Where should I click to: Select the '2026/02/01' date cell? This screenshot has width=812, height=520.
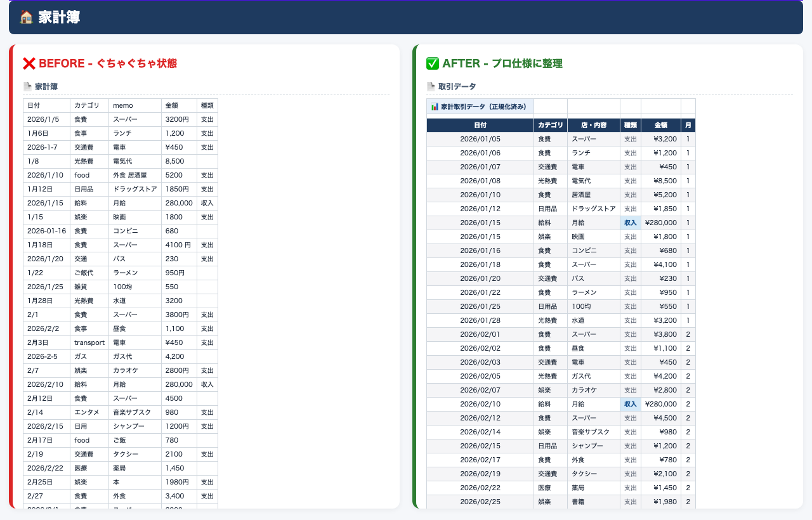pyautogui.click(x=480, y=334)
